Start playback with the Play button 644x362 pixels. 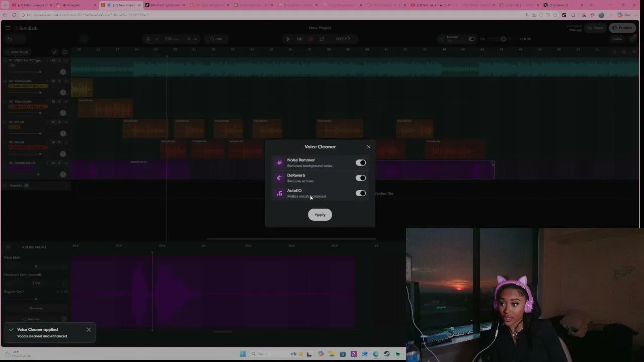tap(288, 39)
